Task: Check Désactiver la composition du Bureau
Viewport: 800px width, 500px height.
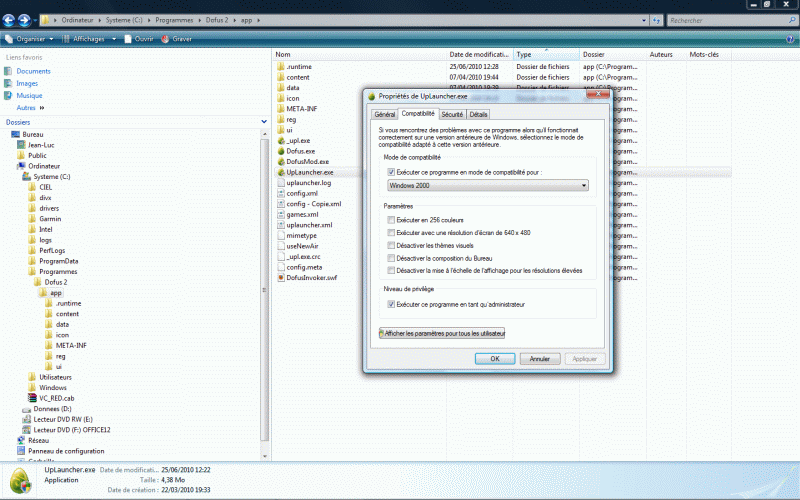Action: click(x=391, y=258)
